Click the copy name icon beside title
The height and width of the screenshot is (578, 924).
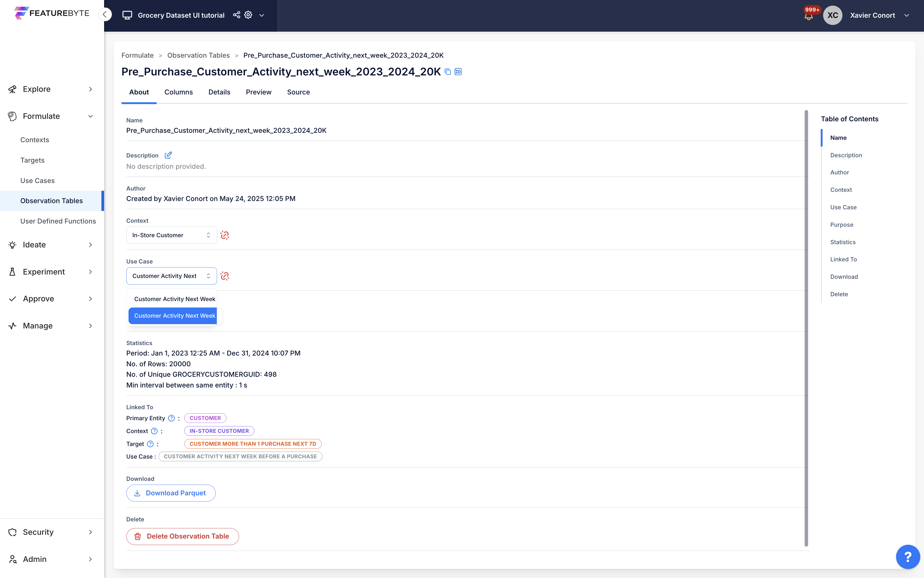tap(448, 72)
